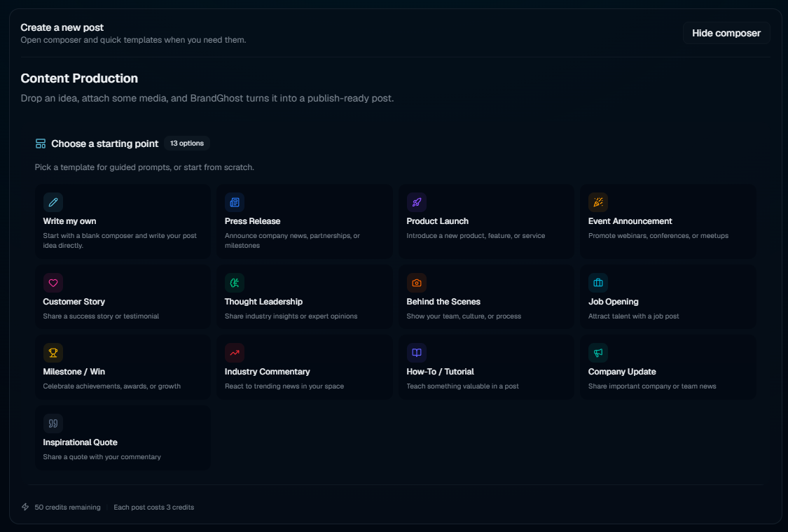Click the trending arrow icon for Industry Commentary
This screenshot has width=788, height=532.
coord(235,353)
